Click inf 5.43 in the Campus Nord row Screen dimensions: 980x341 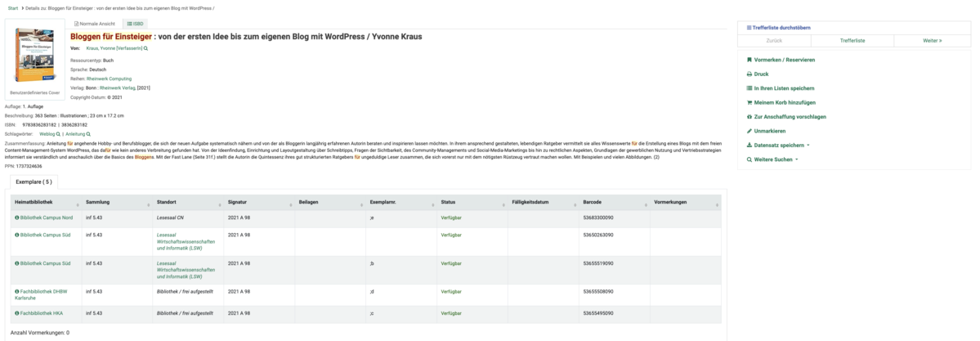click(94, 218)
